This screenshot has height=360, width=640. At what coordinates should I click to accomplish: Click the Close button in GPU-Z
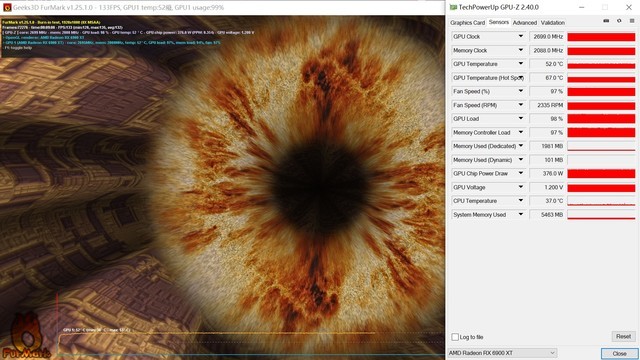[619, 353]
